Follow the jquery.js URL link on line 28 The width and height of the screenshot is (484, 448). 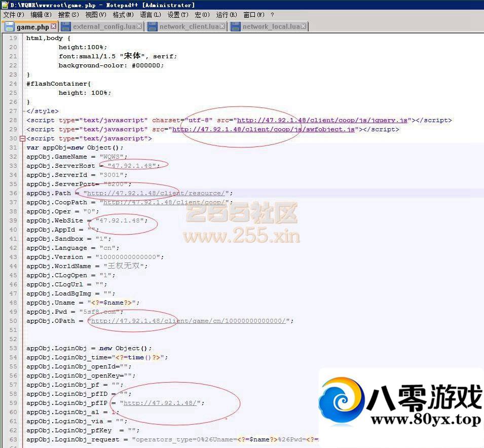pos(322,121)
